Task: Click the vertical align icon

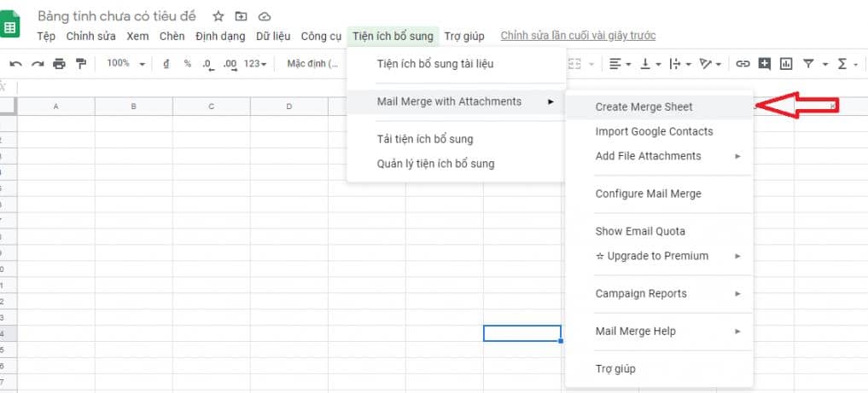Action: 645,64
